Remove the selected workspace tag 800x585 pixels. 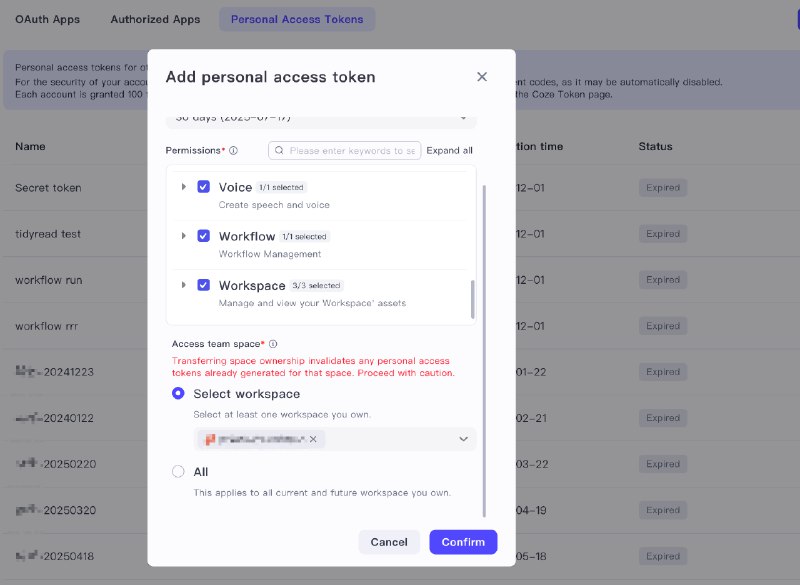(313, 439)
